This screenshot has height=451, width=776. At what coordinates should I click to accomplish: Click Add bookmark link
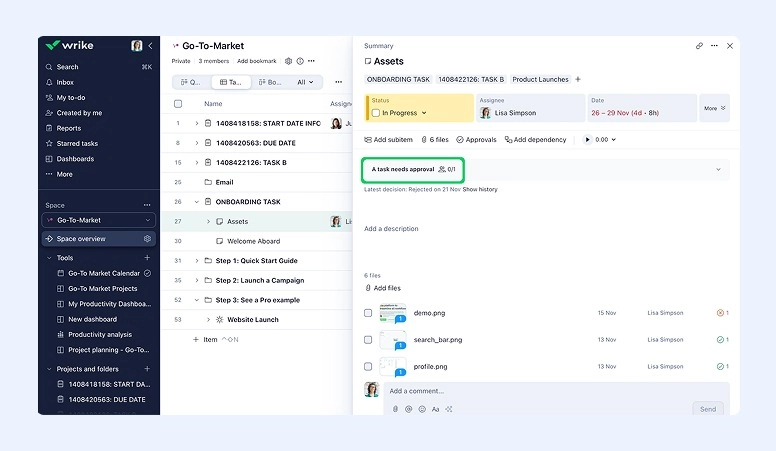256,61
